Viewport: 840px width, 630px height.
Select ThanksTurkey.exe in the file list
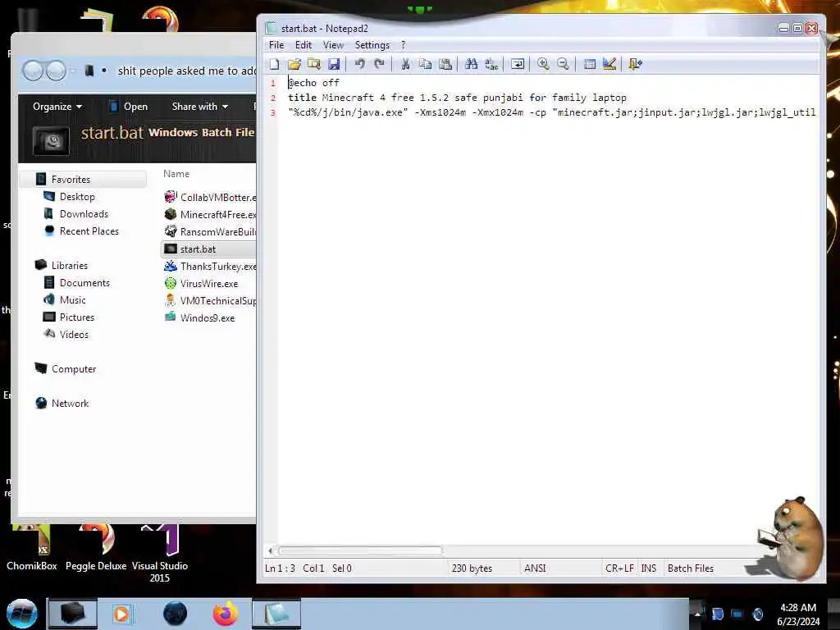coord(210,267)
